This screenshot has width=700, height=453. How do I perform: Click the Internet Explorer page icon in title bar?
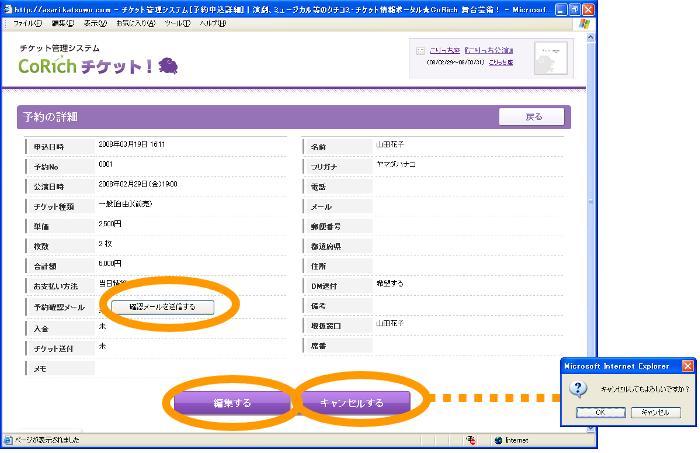click(10, 8)
